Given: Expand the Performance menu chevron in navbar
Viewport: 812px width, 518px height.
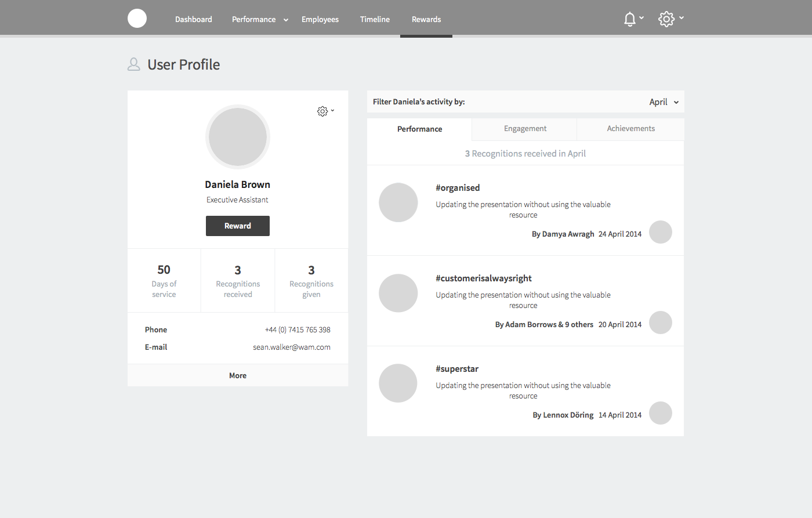Looking at the screenshot, I should (x=286, y=20).
